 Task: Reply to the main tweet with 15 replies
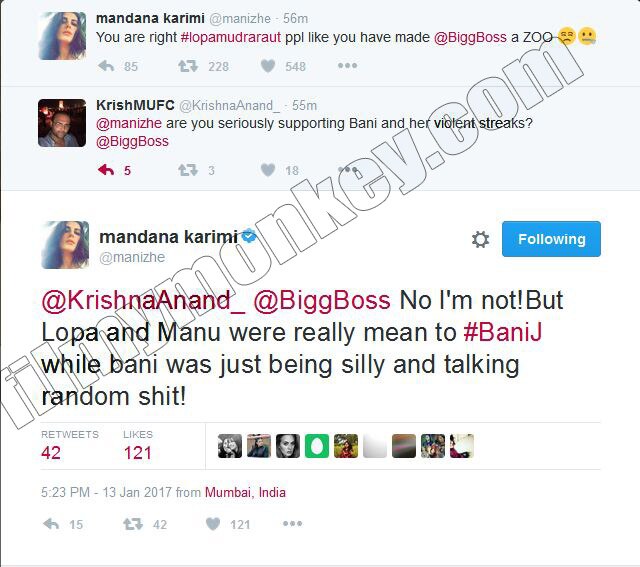(51, 524)
